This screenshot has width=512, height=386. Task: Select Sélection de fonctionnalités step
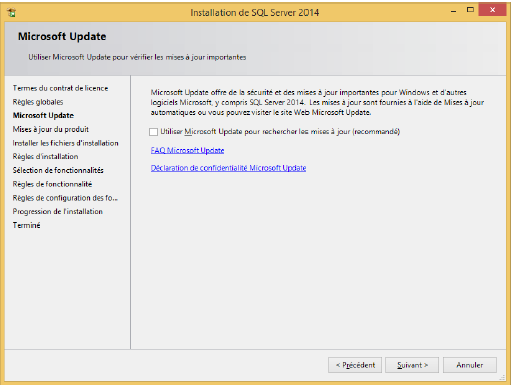click(58, 170)
